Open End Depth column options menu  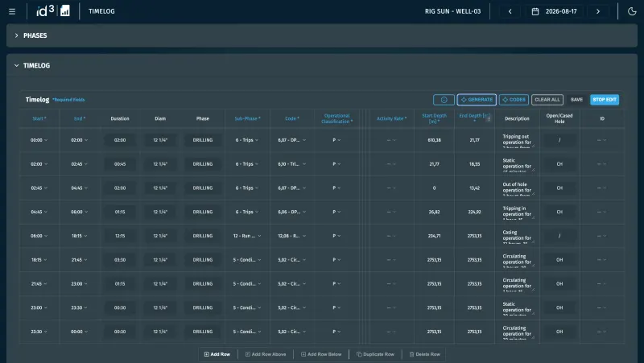coord(489,118)
